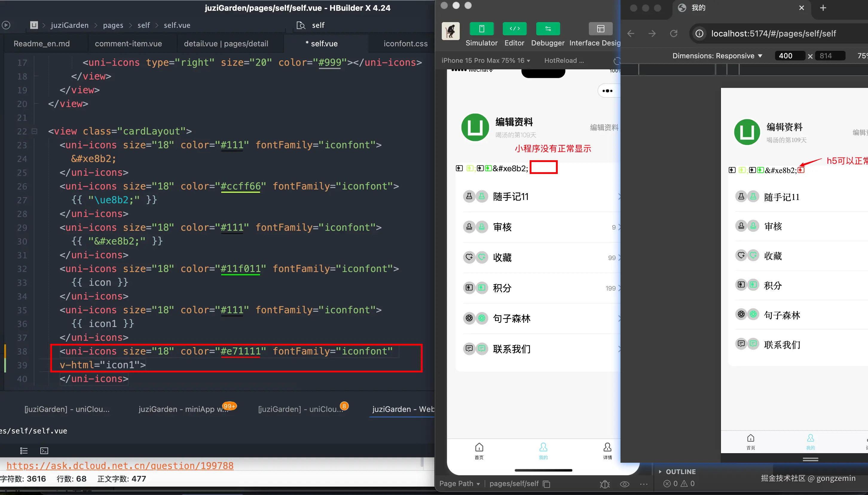The height and width of the screenshot is (495, 868).
Task: Toggle the eye preview icon in status bar
Action: [625, 484]
